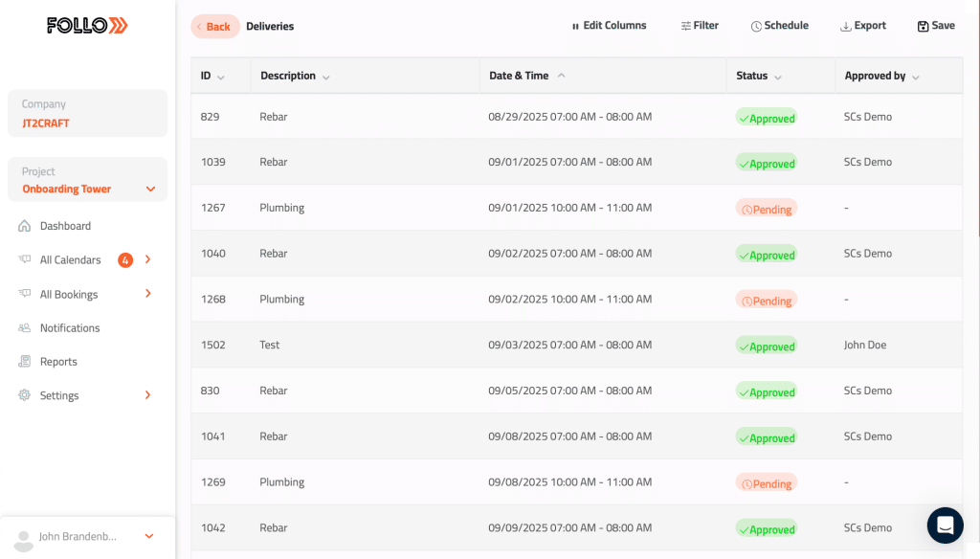Click the Back button
This screenshot has height=559, width=980.
pos(214,26)
